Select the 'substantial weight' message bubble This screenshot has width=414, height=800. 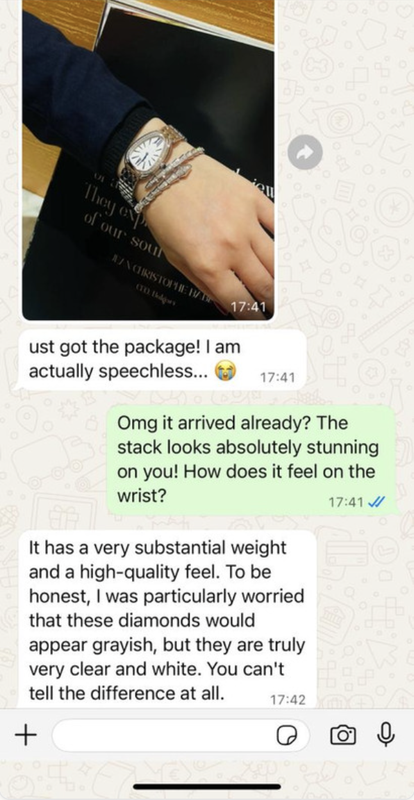click(x=167, y=619)
